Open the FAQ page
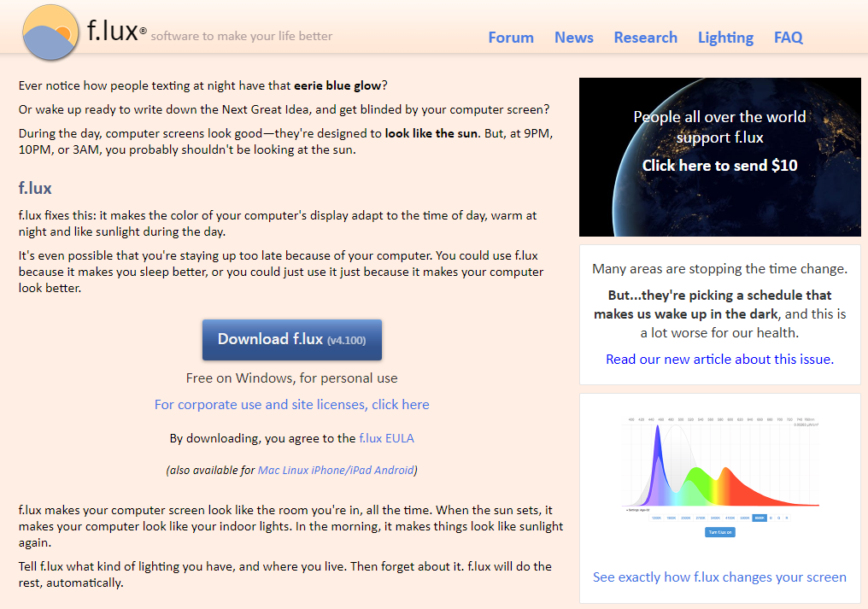This screenshot has width=868, height=609. pyautogui.click(x=788, y=38)
